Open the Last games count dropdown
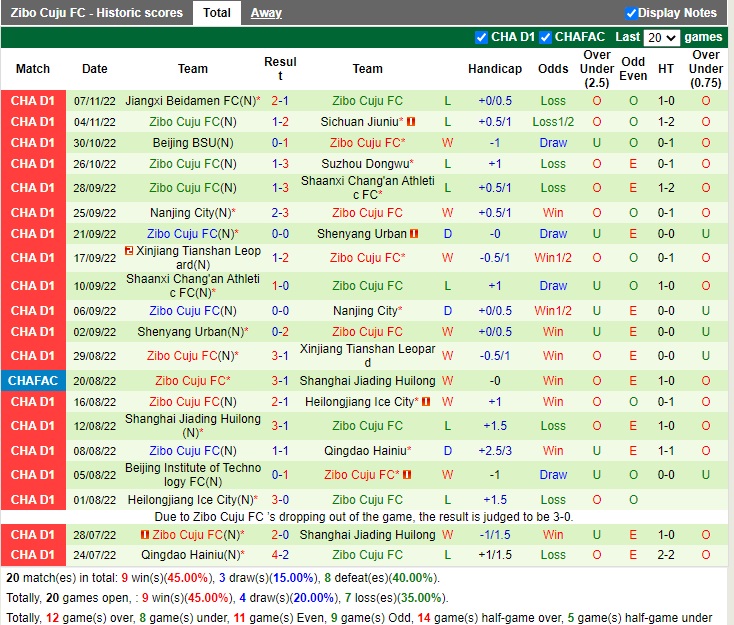The image size is (734, 625). [661, 37]
